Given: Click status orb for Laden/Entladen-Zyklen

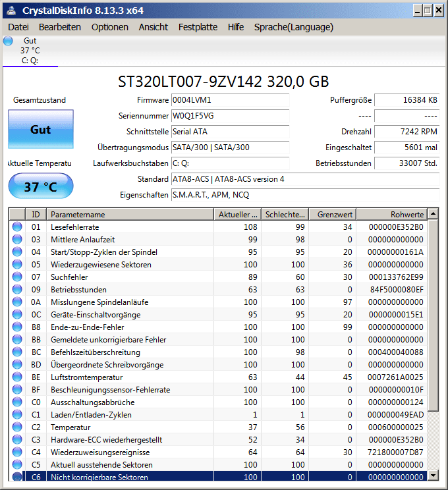Looking at the screenshot, I should click(x=17, y=414).
